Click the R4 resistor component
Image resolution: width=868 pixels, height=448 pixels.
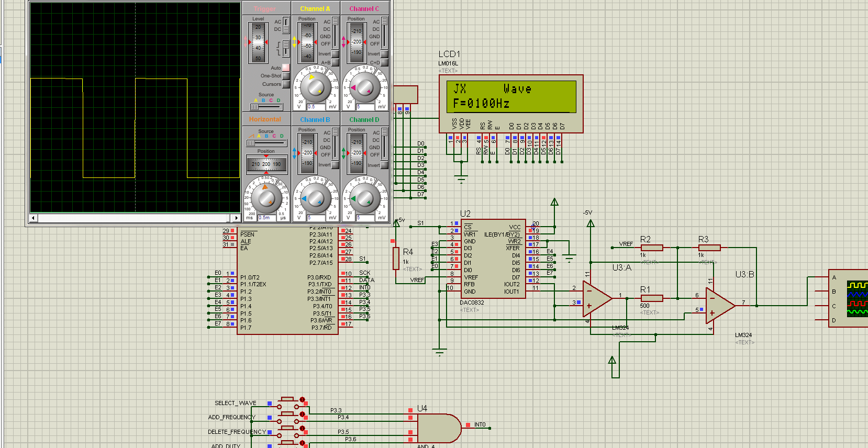[396, 259]
